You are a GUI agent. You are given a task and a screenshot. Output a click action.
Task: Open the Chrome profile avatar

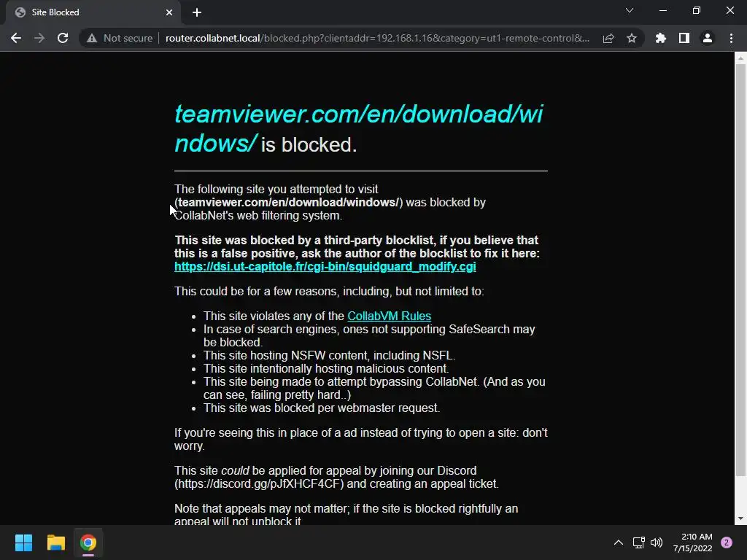708,38
